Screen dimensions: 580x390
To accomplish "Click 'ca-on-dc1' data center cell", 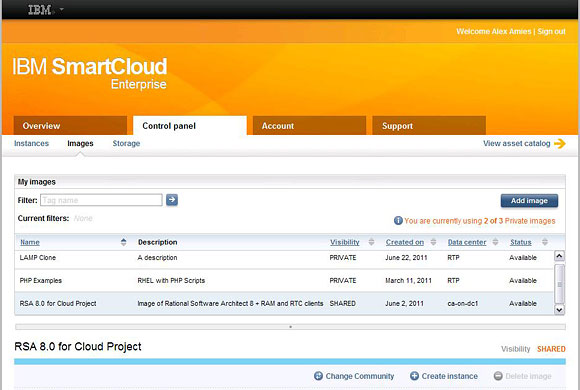I will (463, 303).
